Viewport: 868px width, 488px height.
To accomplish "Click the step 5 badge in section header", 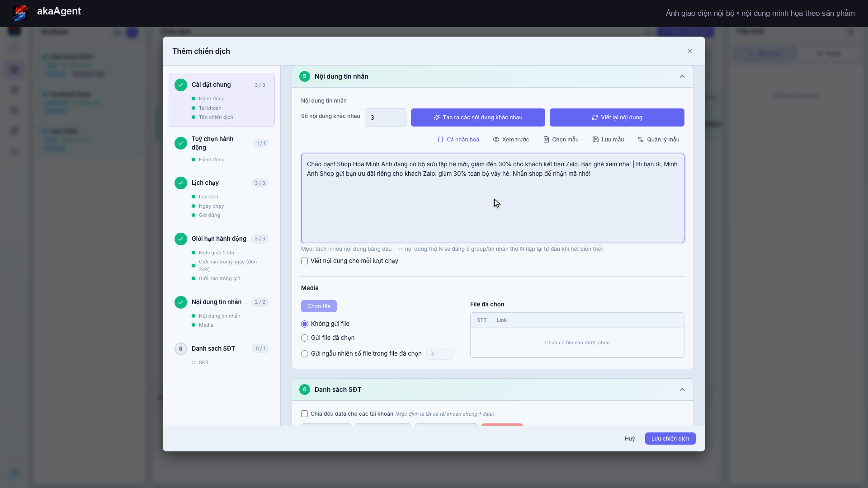I will tap(305, 76).
